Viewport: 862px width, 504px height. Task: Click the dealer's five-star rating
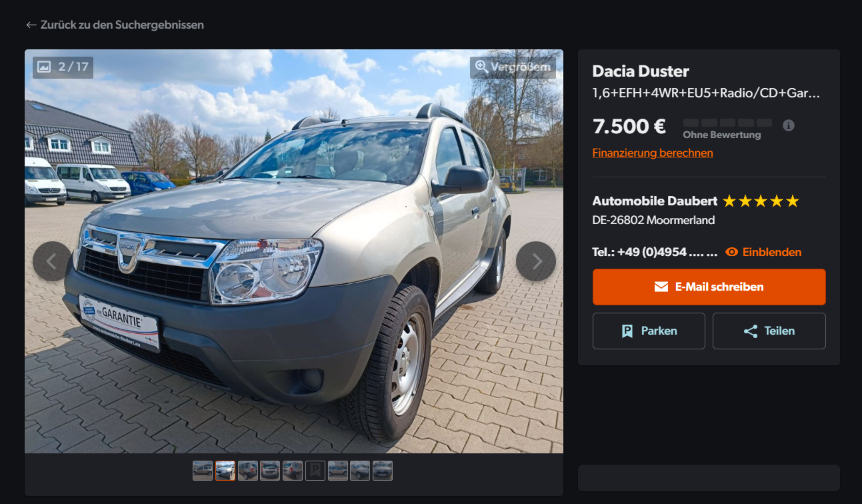point(761,201)
